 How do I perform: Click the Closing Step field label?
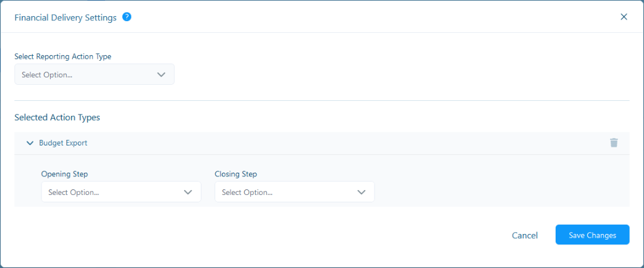(x=235, y=174)
